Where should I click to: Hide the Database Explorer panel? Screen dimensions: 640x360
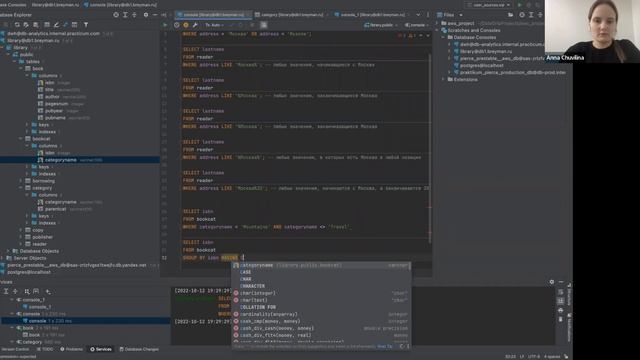point(155,15)
